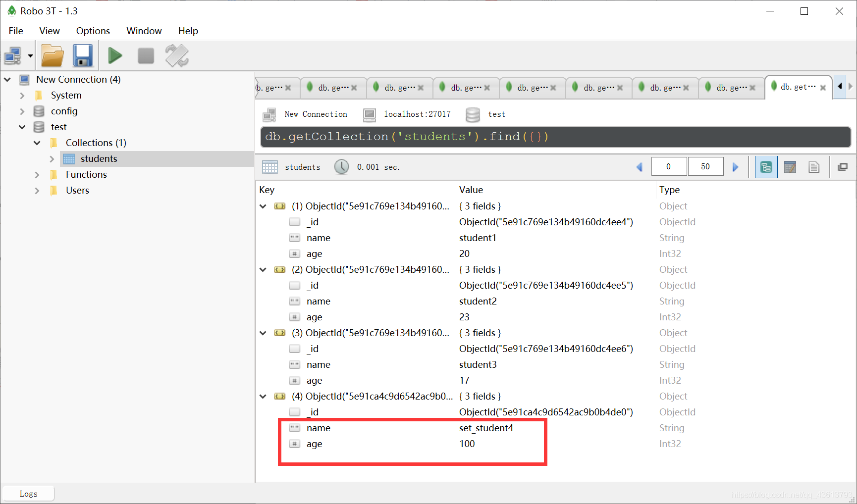This screenshot has height=504, width=857.
Task: Expand the Functions folder
Action: tap(37, 174)
